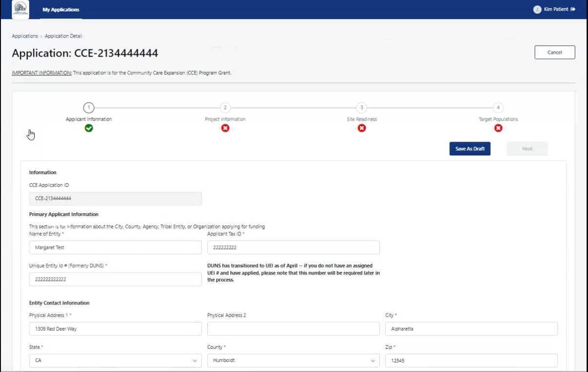Open the State dropdown
Screen dimensions: 588x372
[x=115, y=360]
